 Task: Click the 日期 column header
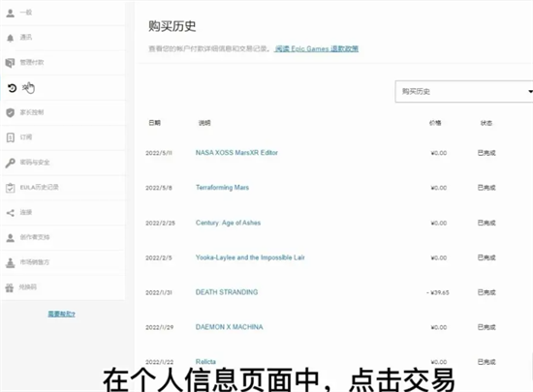click(155, 123)
